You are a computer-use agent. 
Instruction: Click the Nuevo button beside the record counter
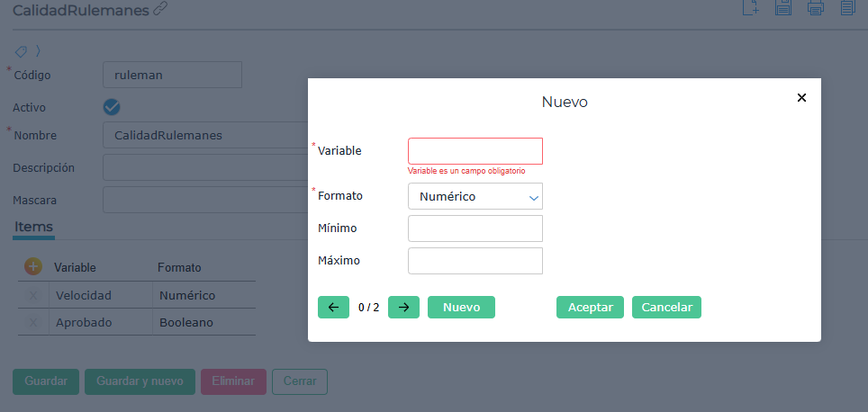click(461, 307)
